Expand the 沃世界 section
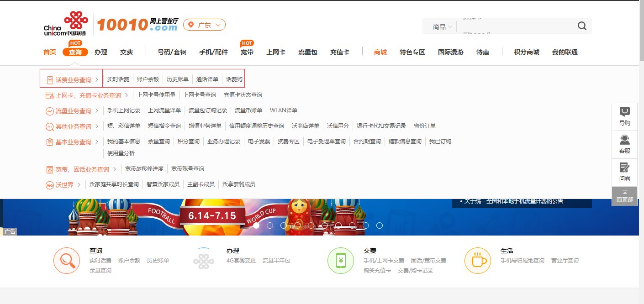644x304 pixels. (66, 184)
